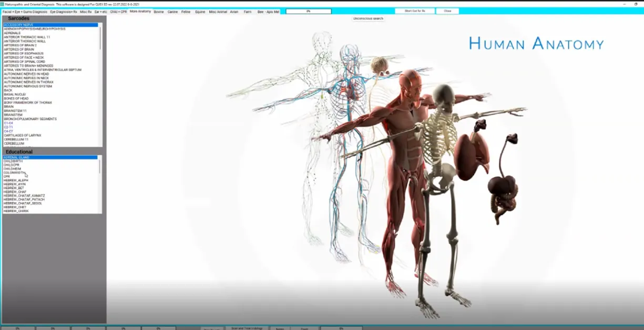Viewport: 644px width, 330px height.
Task: Open the Canine anatomy tab
Action: (x=172, y=12)
